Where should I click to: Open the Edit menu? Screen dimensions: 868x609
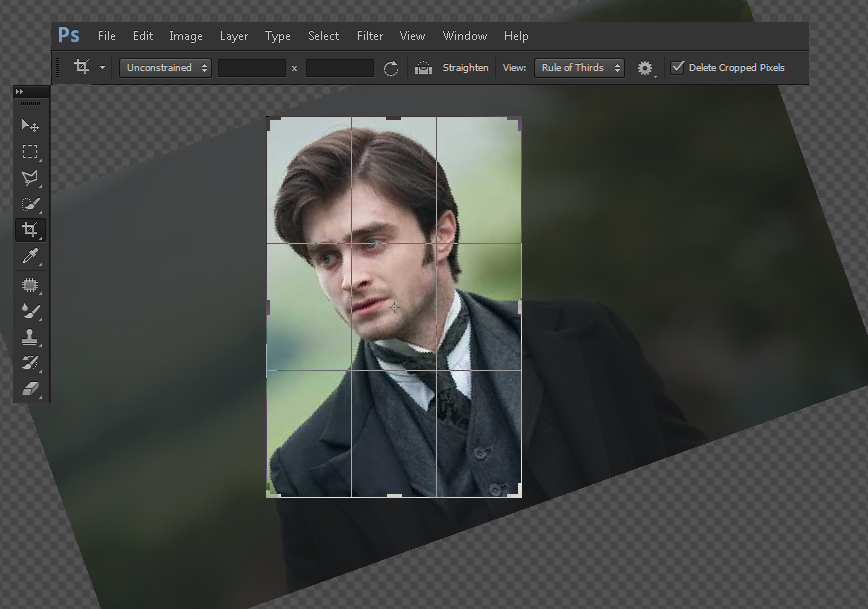143,36
